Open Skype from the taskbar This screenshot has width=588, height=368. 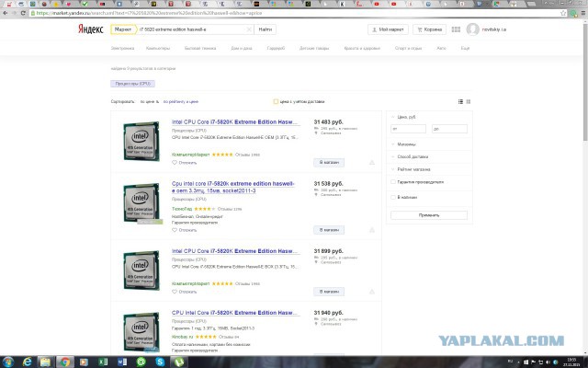pyautogui.click(x=160, y=362)
